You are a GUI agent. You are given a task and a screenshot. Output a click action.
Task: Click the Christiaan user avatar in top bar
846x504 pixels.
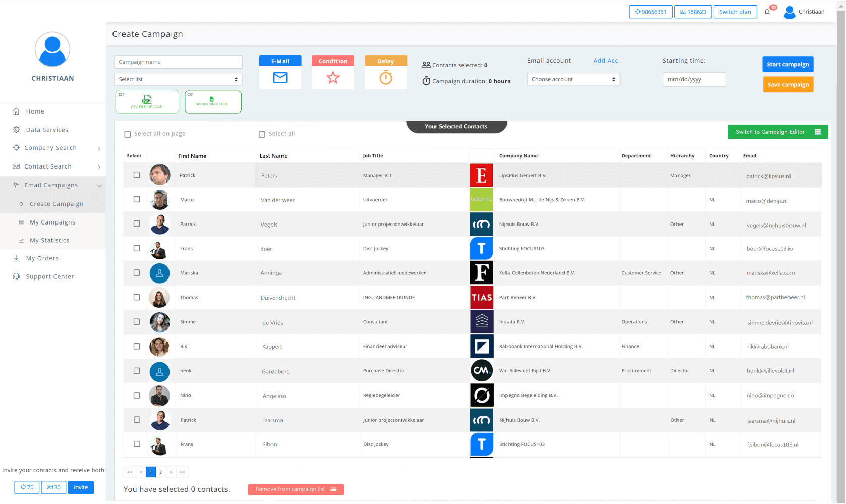click(790, 12)
